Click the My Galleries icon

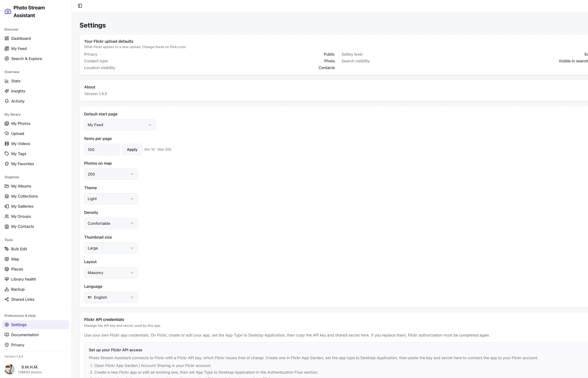click(x=7, y=206)
